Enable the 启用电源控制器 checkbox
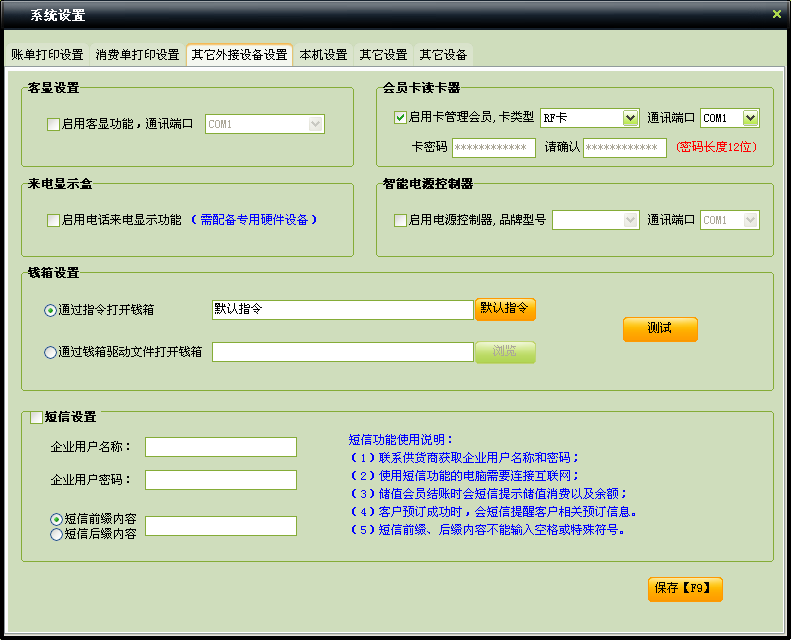 pyautogui.click(x=400, y=220)
